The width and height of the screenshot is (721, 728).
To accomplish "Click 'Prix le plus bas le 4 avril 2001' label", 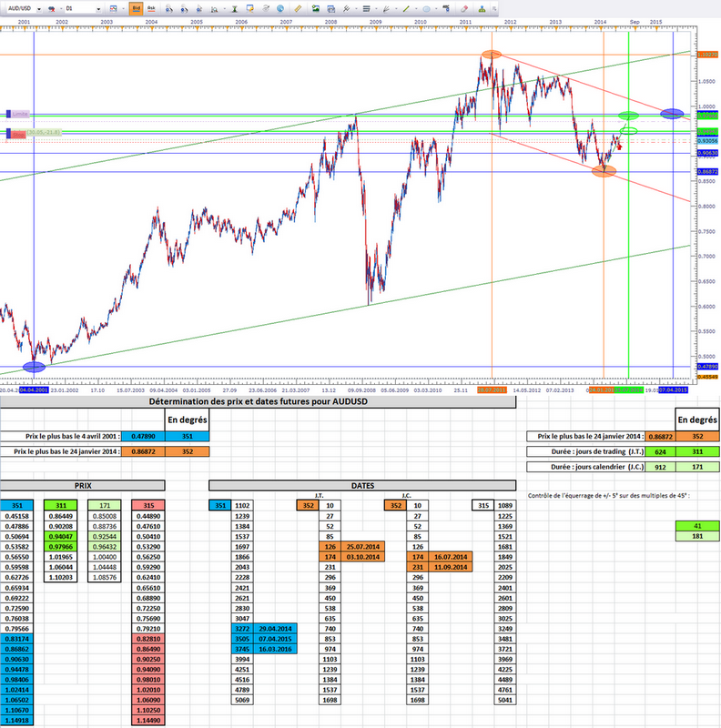I will 71,436.
